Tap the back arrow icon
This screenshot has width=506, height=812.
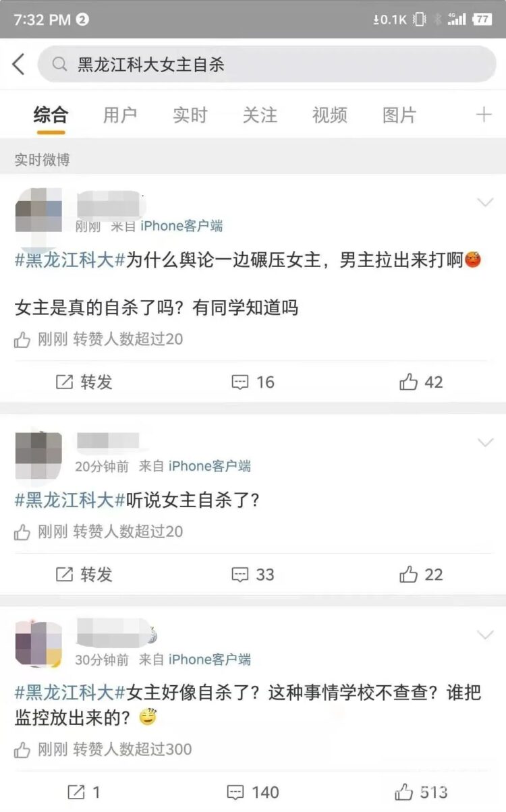click(18, 65)
